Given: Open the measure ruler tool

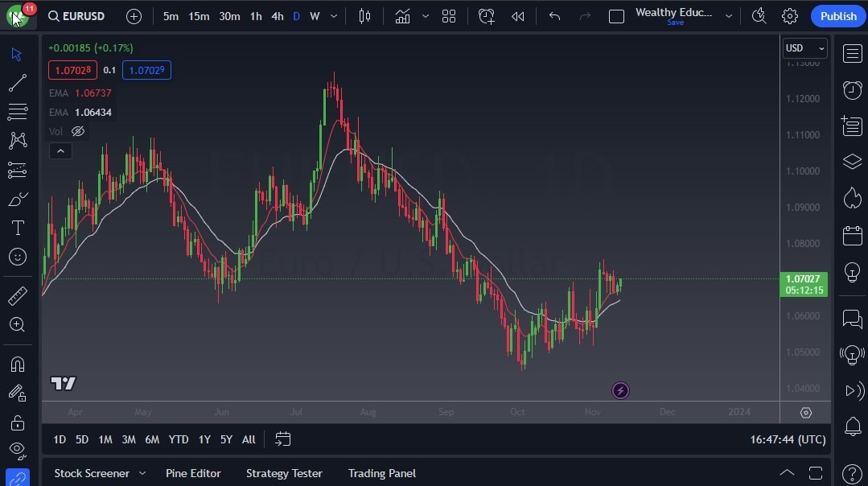Looking at the screenshot, I should [x=18, y=295].
